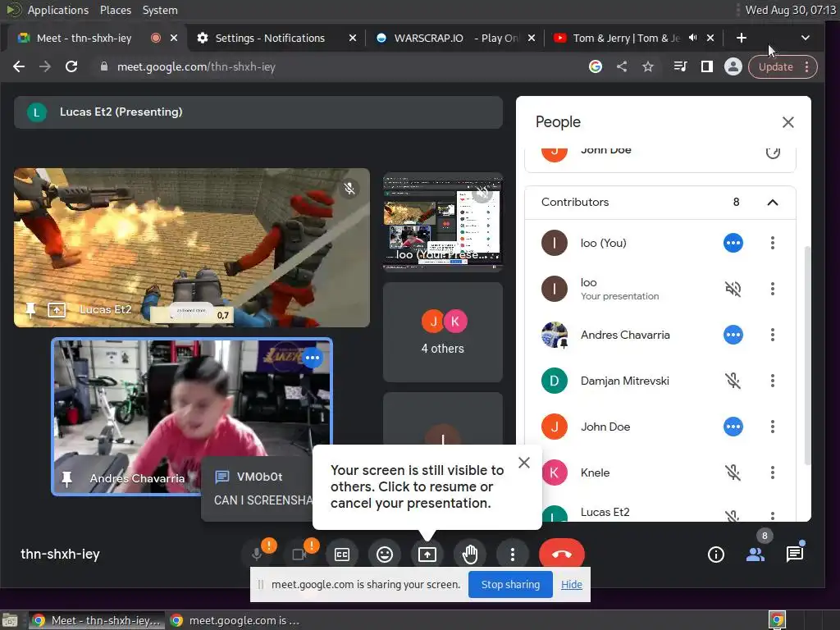Viewport: 840px width, 630px height.
Task: Open more options for John Doe
Action: point(772,427)
